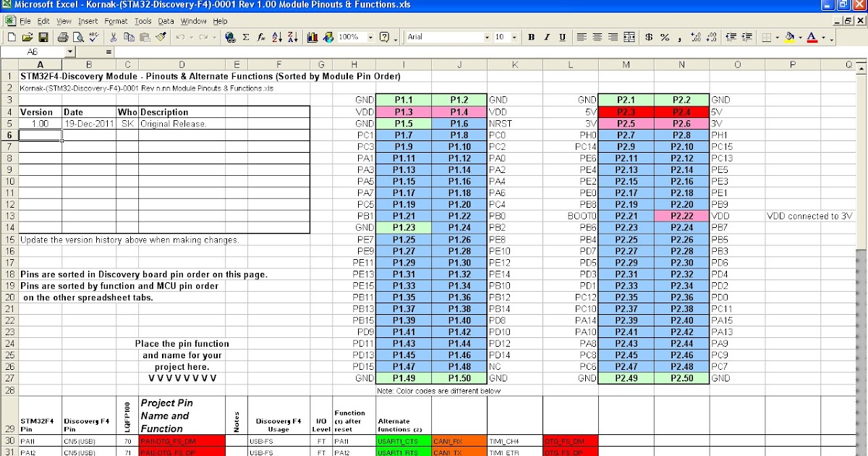The image size is (868, 456).
Task: Apply borders using the Borders button
Action: (x=767, y=37)
